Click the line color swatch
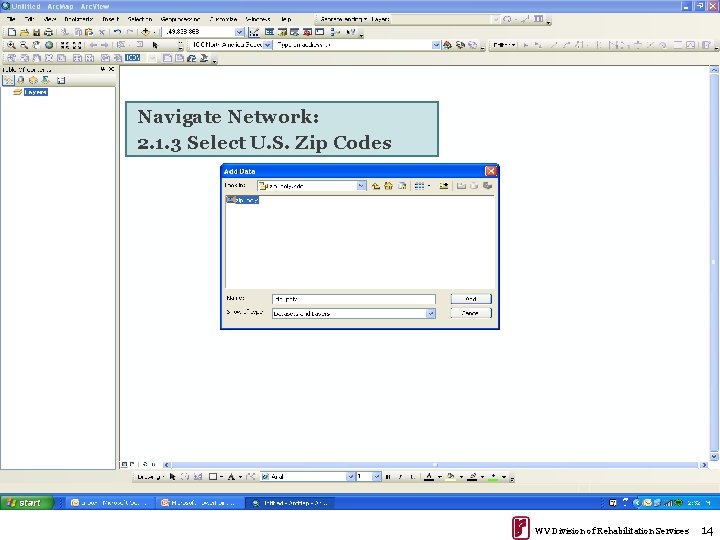 pyautogui.click(x=472, y=477)
